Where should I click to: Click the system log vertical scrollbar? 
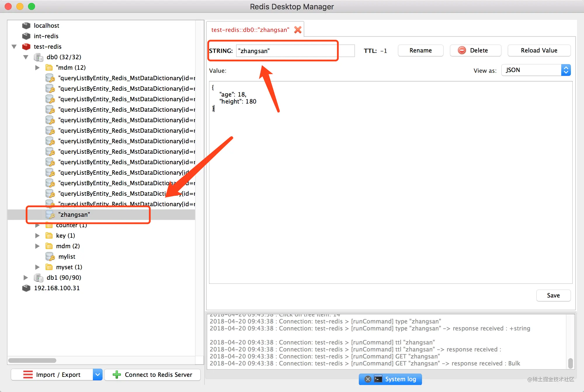coord(570,363)
